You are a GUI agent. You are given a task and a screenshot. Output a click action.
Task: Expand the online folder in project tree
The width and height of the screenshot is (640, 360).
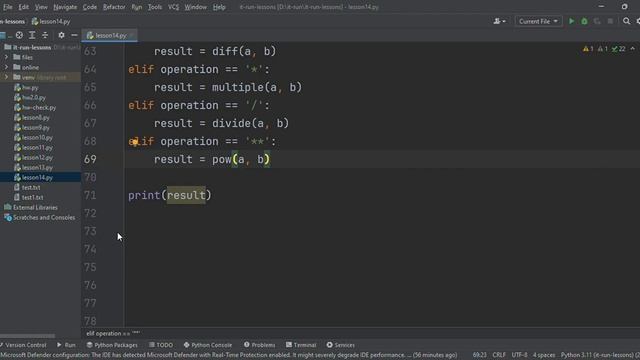click(6, 67)
